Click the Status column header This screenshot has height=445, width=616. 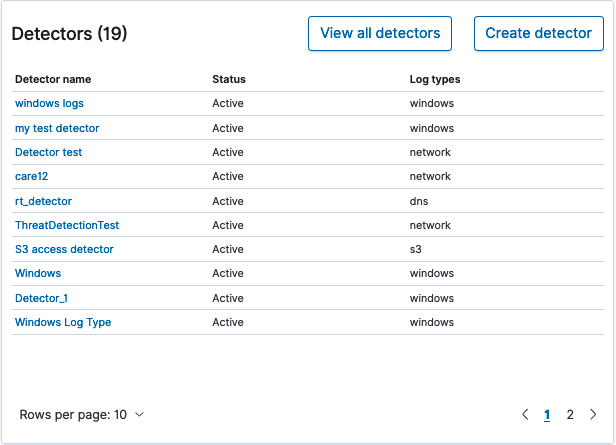229,79
